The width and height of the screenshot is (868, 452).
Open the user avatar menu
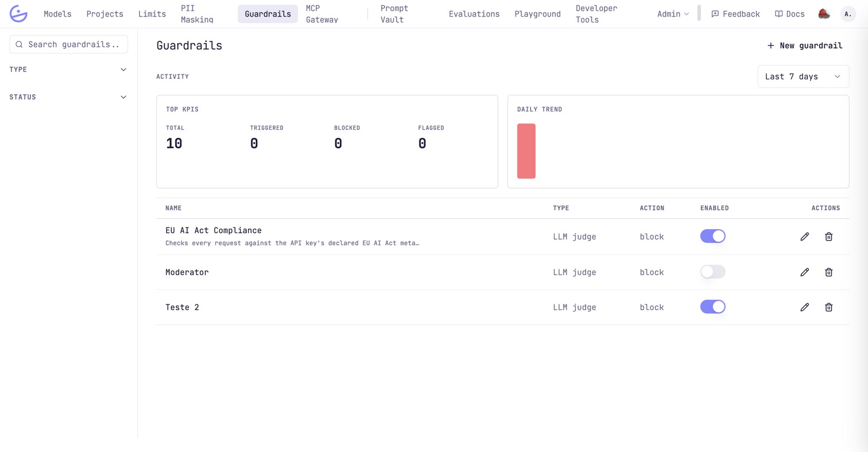click(x=848, y=14)
